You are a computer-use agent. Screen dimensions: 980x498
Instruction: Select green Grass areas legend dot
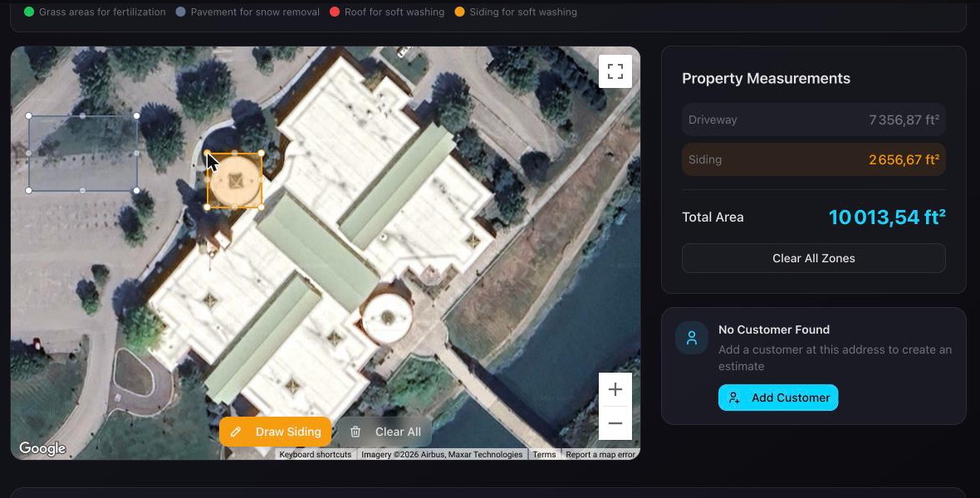click(x=29, y=12)
